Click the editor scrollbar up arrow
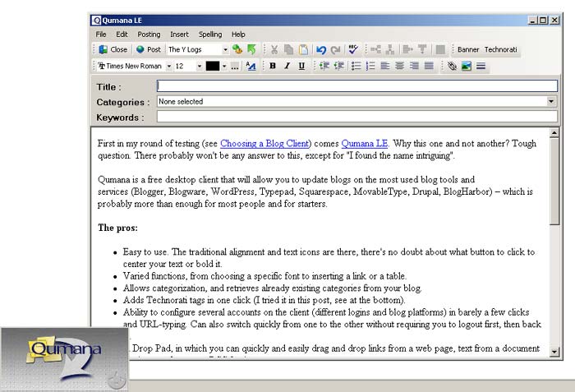 [x=554, y=133]
